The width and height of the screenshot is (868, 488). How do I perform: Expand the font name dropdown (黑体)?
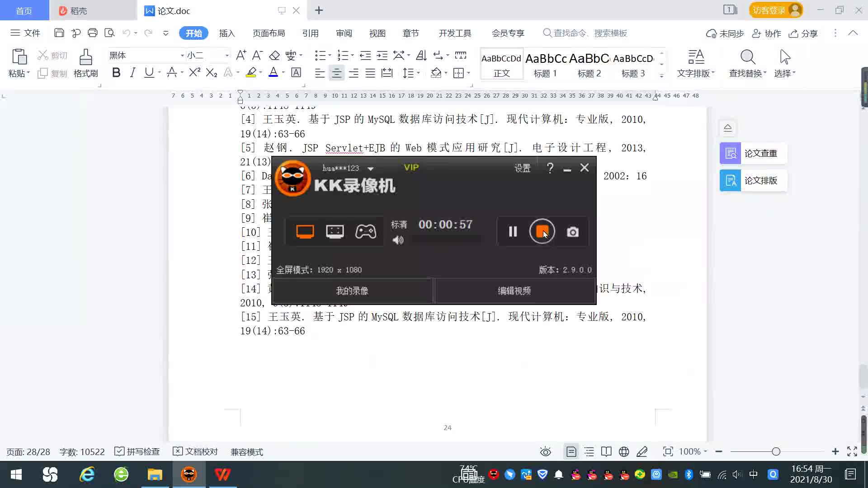(x=182, y=56)
